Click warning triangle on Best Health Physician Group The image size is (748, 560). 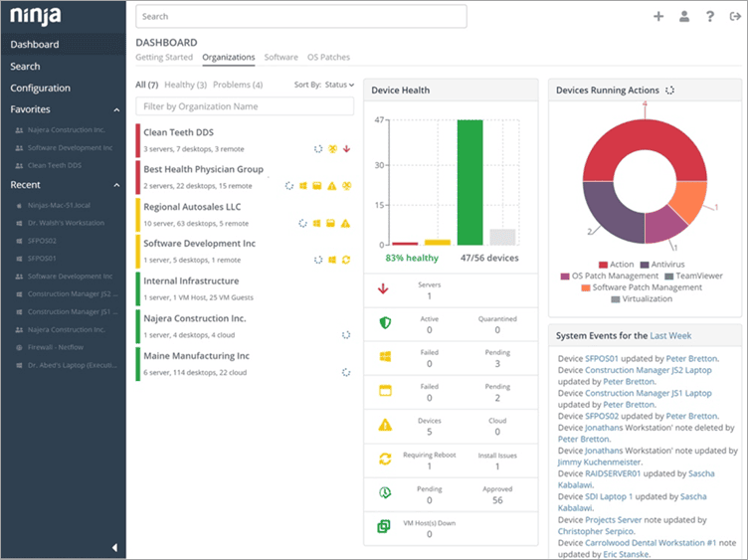[x=332, y=186]
